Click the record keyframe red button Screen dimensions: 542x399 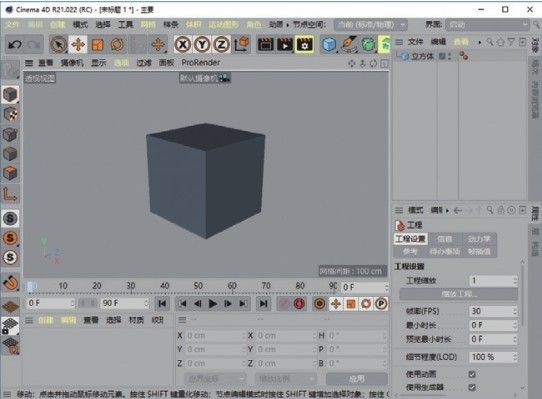pos(299,304)
